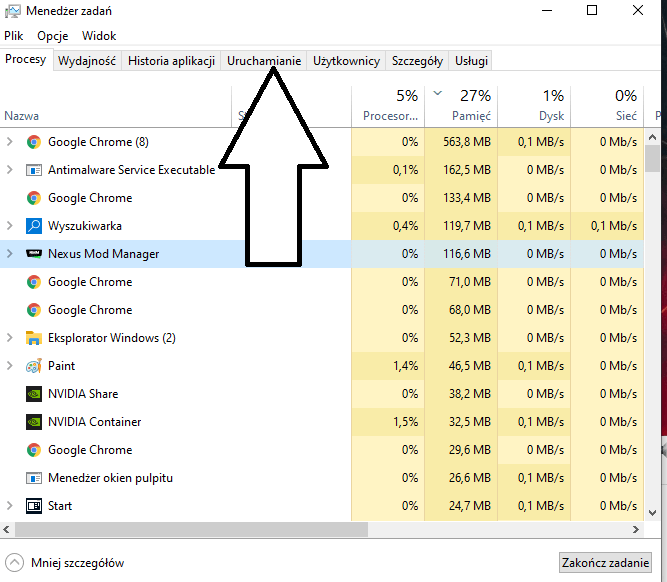
Task: Click the Menedżer okien pulpitu icon
Action: point(34,478)
